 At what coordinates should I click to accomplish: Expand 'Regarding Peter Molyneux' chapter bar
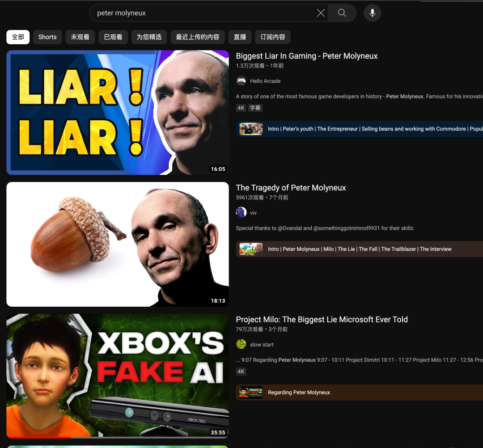pyautogui.click(x=360, y=393)
